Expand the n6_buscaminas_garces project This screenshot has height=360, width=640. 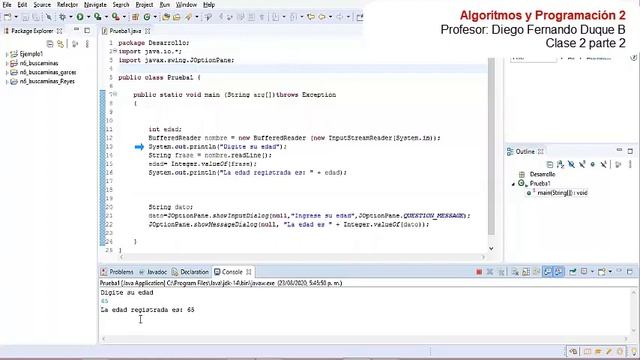tap(7, 73)
